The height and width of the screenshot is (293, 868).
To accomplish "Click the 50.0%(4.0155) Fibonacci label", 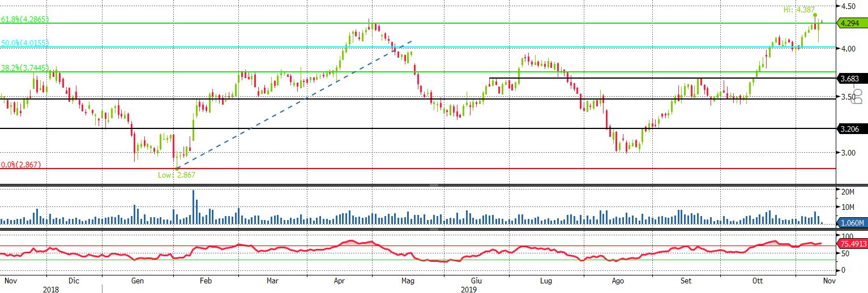I will (25, 43).
